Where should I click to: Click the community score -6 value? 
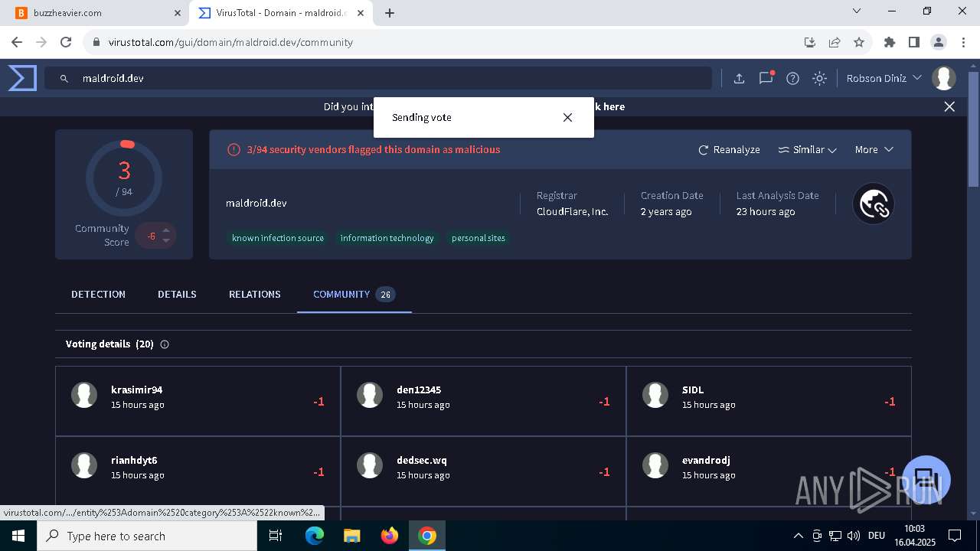point(152,236)
